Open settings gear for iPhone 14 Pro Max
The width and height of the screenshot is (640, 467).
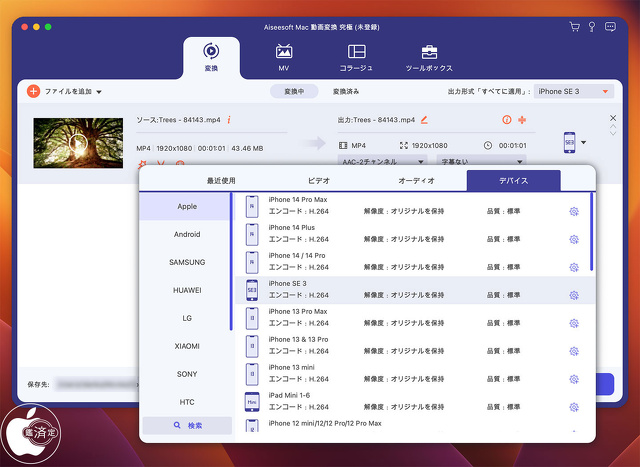tap(574, 211)
